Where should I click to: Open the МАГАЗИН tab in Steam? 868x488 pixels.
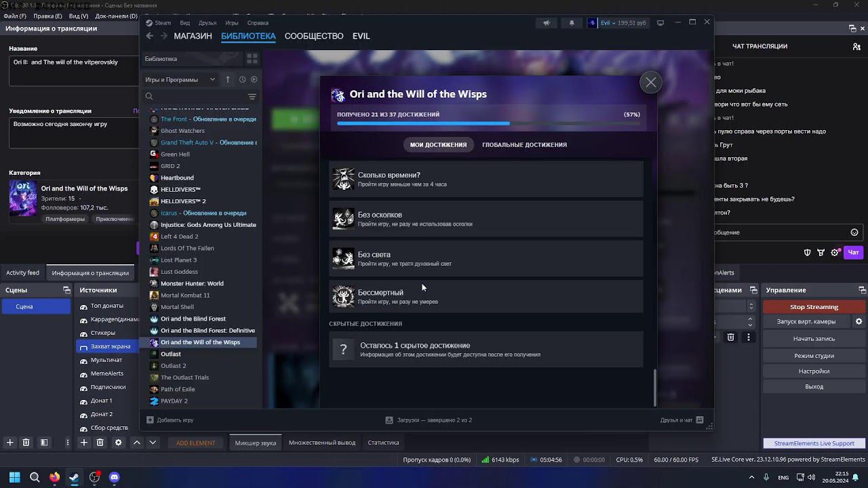coord(193,36)
